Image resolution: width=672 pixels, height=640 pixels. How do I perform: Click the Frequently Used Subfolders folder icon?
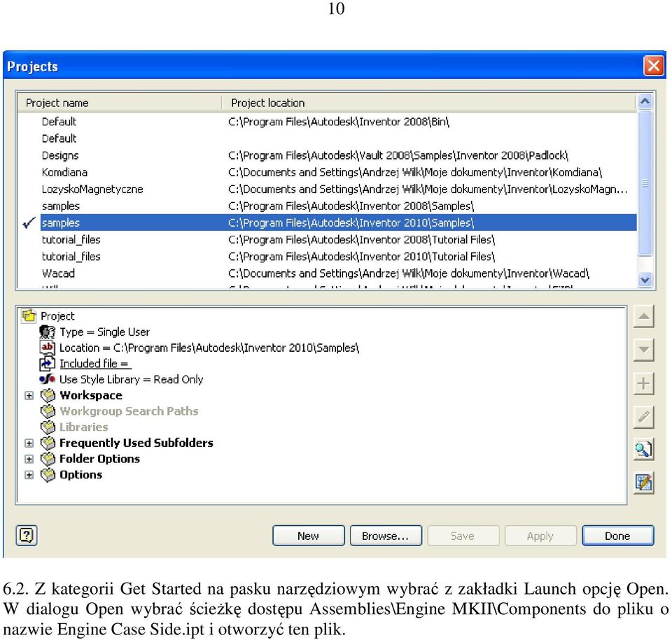48,443
